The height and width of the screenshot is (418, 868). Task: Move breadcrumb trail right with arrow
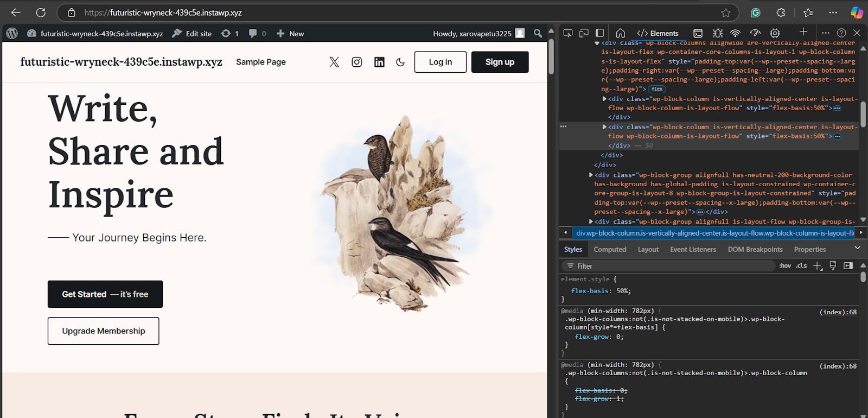pyautogui.click(x=861, y=232)
